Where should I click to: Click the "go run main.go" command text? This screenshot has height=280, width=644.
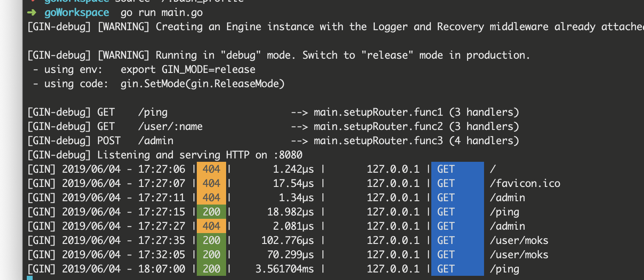(162, 13)
